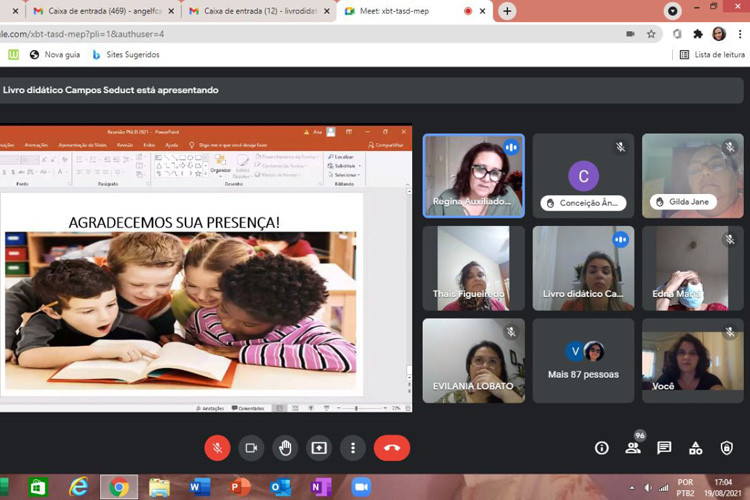Viewport: 750px width, 500px height.
Task: Open the three-dot more options menu
Action: click(353, 448)
